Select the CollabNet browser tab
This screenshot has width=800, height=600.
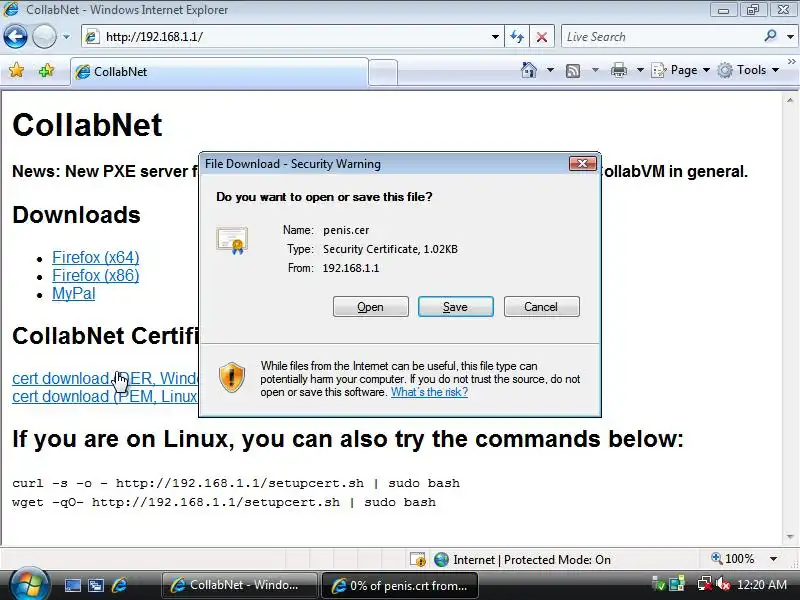point(219,72)
